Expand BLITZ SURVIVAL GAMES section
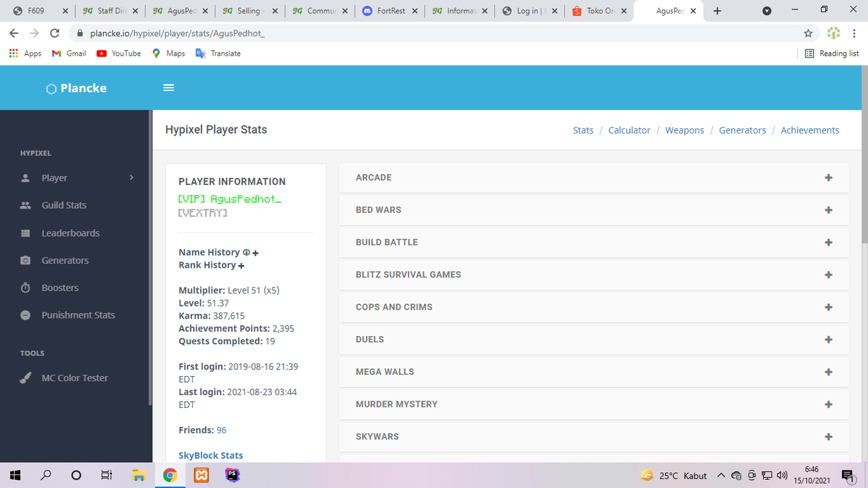 click(593, 274)
